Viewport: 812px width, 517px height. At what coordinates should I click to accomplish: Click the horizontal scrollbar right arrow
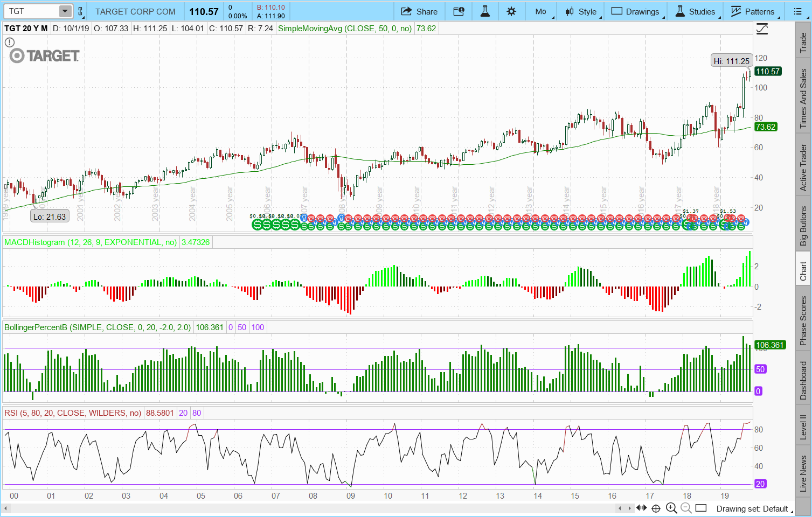pyautogui.click(x=630, y=508)
